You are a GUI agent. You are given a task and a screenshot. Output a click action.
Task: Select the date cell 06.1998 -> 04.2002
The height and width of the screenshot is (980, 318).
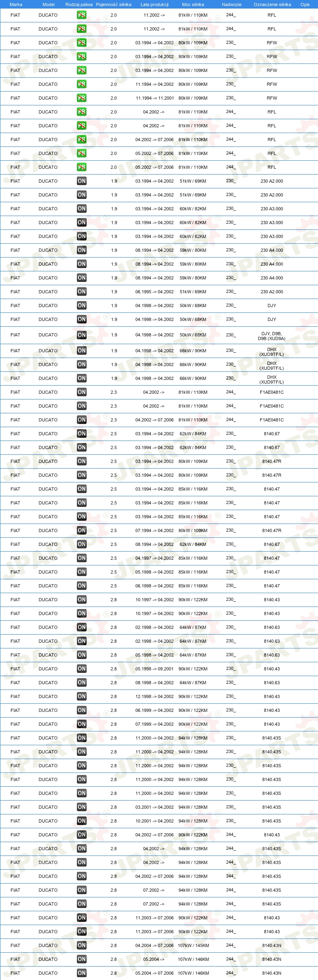155,586
